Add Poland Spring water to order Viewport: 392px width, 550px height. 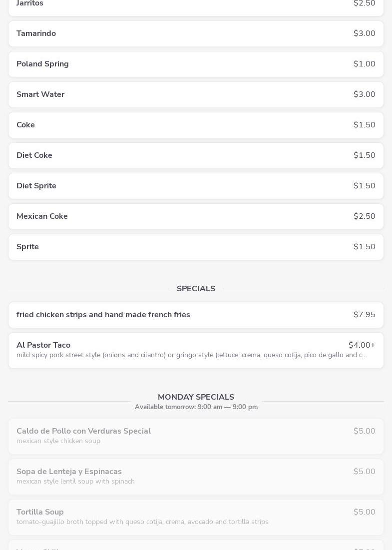pyautogui.click(x=196, y=64)
